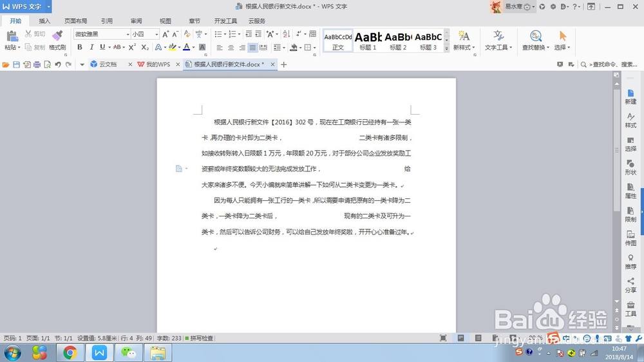The width and height of the screenshot is (644, 362).
Task: Switch to the 页面布局 tab
Action: pos(75,21)
